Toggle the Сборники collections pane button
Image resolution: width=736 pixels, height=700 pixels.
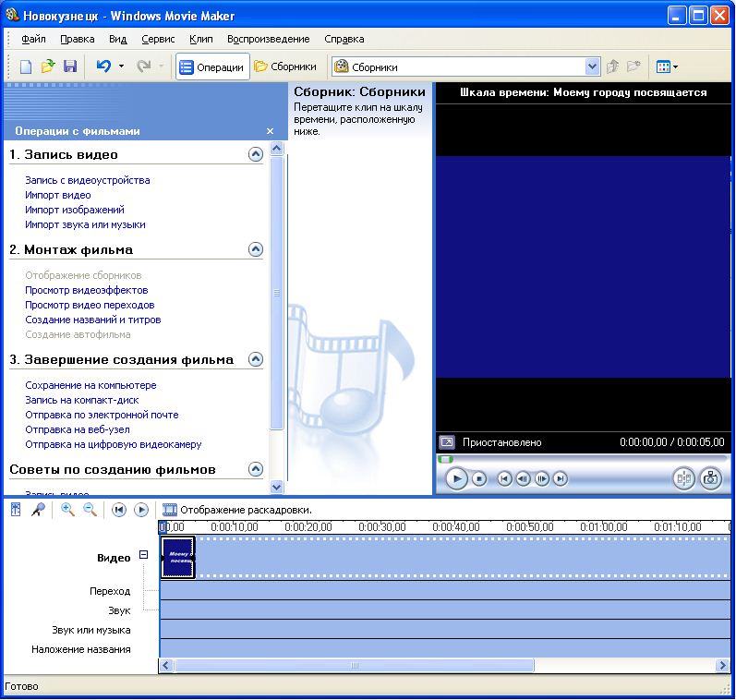click(x=286, y=66)
